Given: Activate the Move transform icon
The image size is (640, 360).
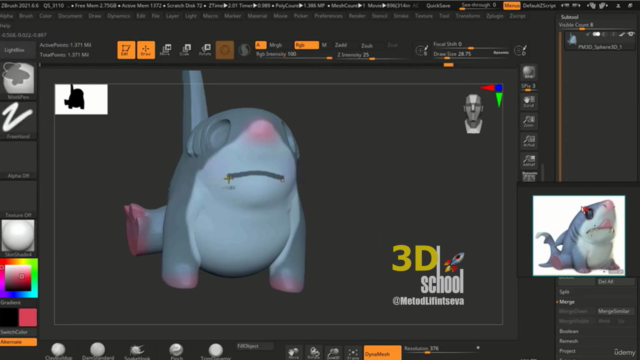Looking at the screenshot, I should pyautogui.click(x=165, y=50).
